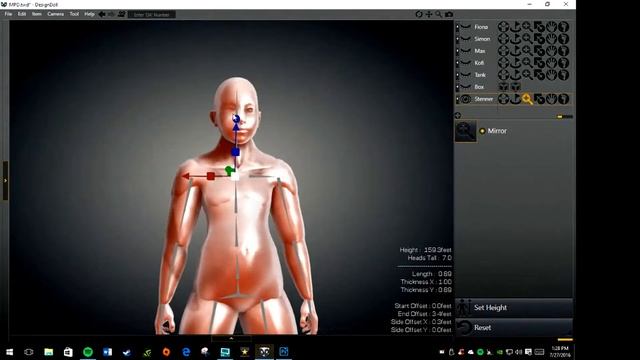Click the screenshot camera icon
Screen dimensions: 640x360
tap(449, 14)
